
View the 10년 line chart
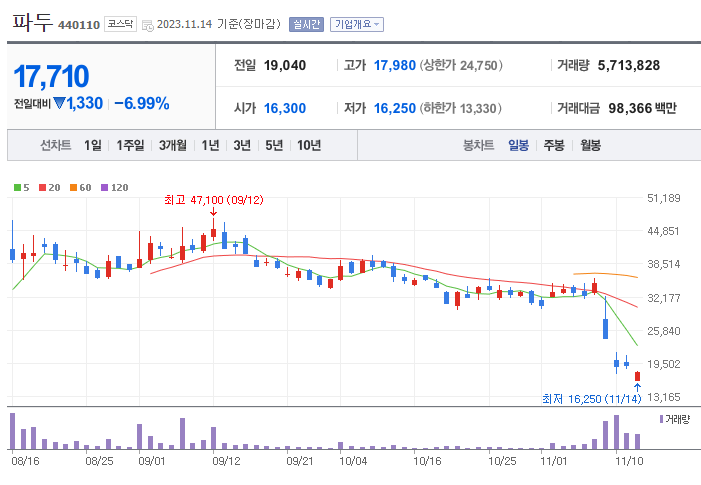click(x=309, y=145)
